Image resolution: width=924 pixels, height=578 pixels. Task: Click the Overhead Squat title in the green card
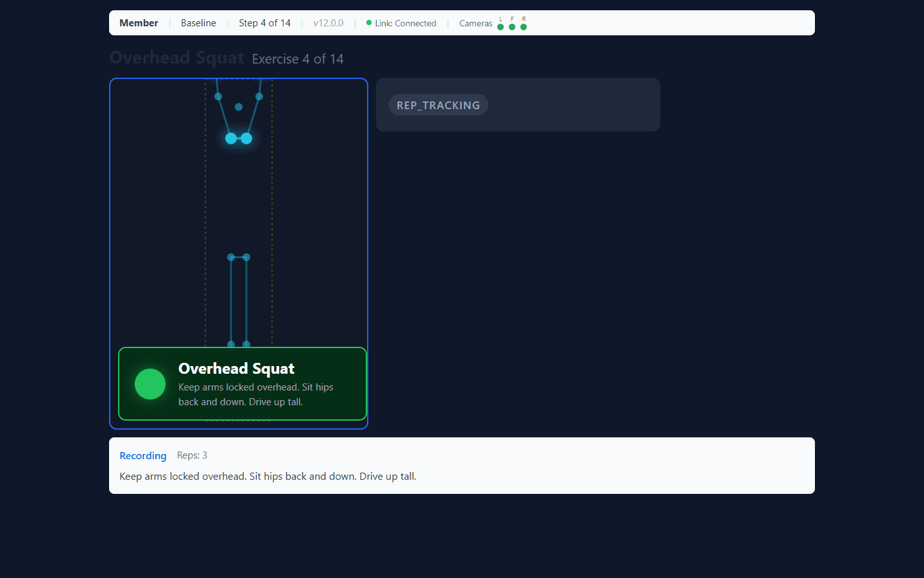(x=237, y=369)
